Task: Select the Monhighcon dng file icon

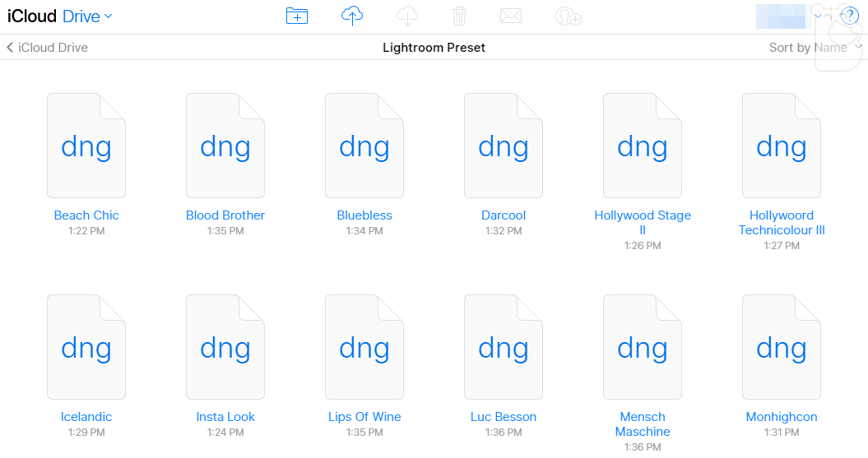Action: (x=781, y=347)
